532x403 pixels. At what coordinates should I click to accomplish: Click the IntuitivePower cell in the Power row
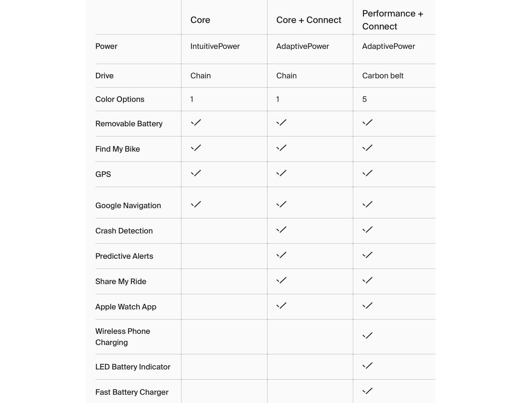215,46
